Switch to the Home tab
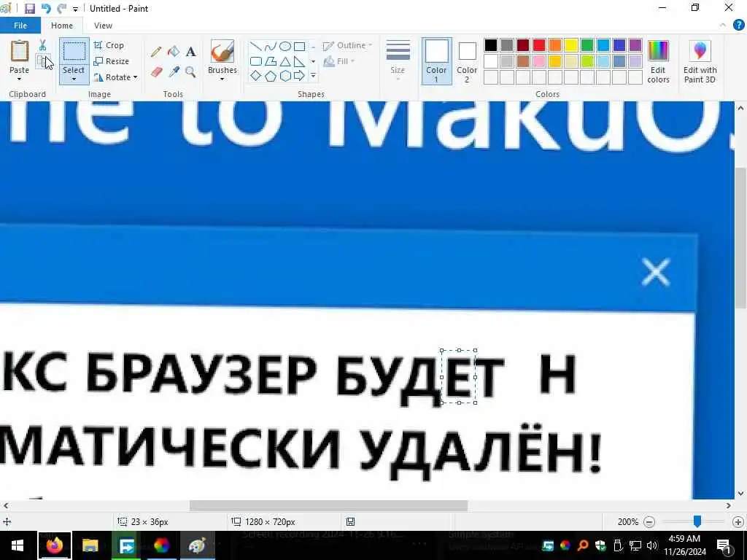Screen dimensions: 747x560 pos(62,26)
